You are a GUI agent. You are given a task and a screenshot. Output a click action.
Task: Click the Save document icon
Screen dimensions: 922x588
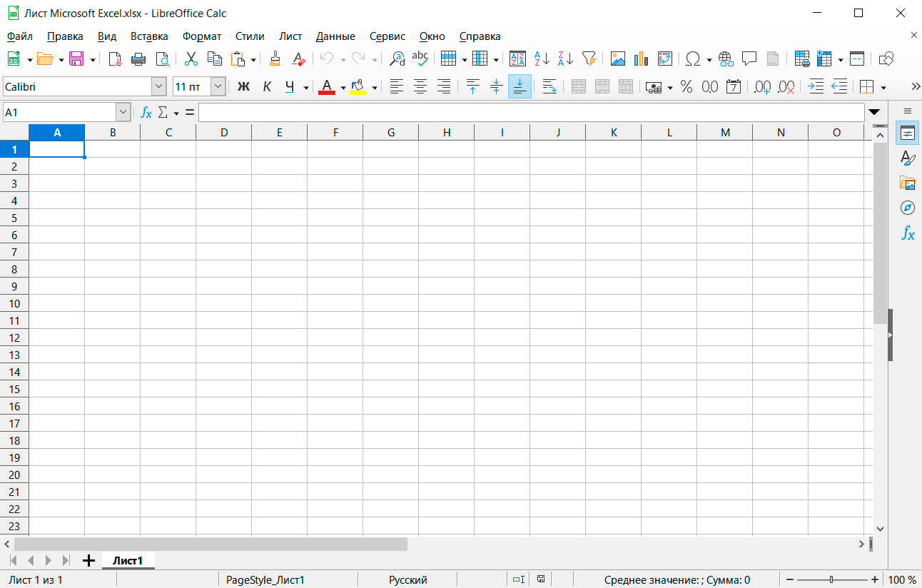76,59
